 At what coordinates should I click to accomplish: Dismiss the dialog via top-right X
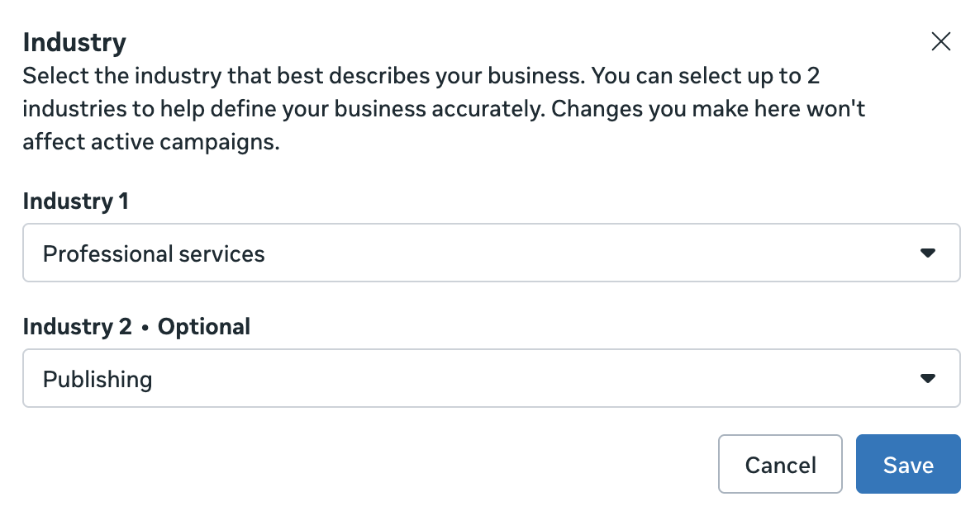click(x=940, y=42)
